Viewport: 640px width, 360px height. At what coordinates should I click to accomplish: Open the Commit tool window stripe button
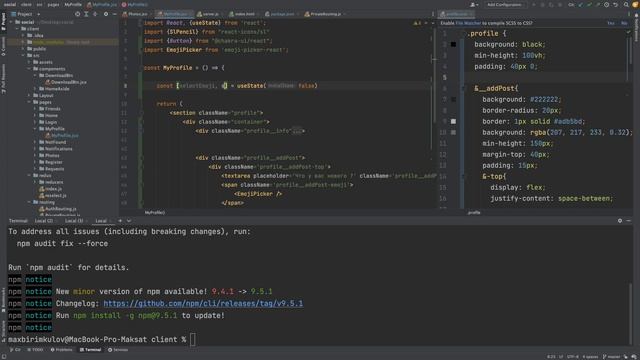[3, 46]
